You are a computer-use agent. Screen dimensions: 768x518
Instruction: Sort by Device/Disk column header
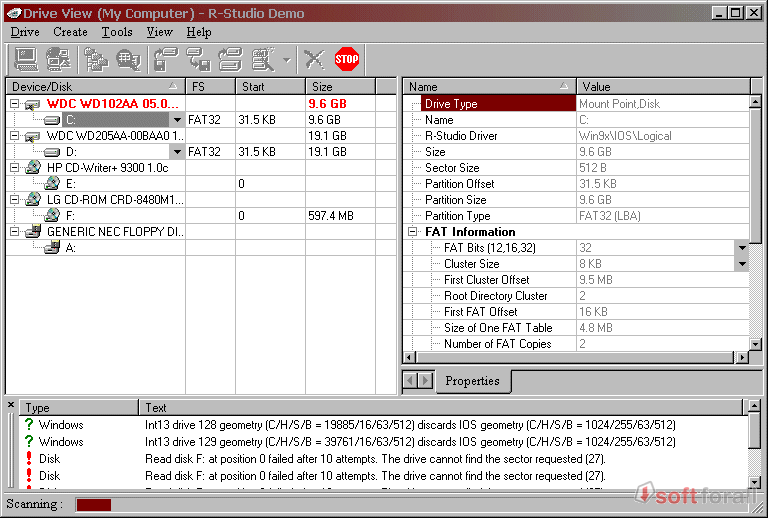pos(96,87)
